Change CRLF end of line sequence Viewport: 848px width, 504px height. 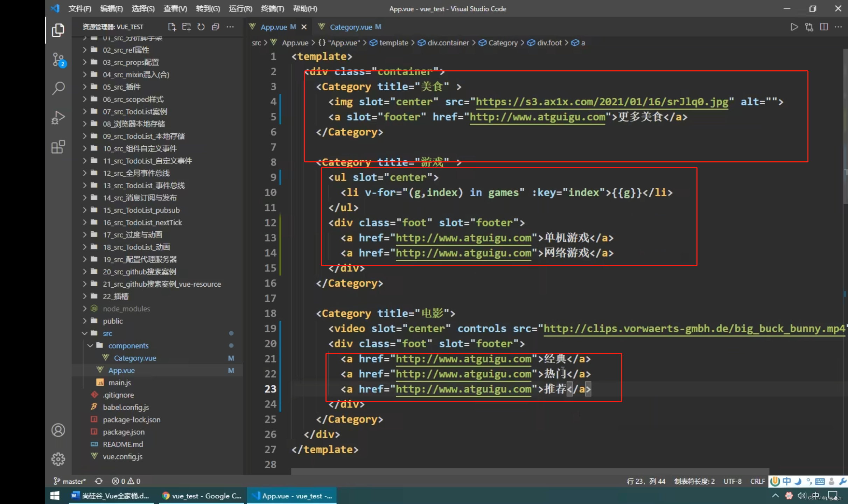757,481
